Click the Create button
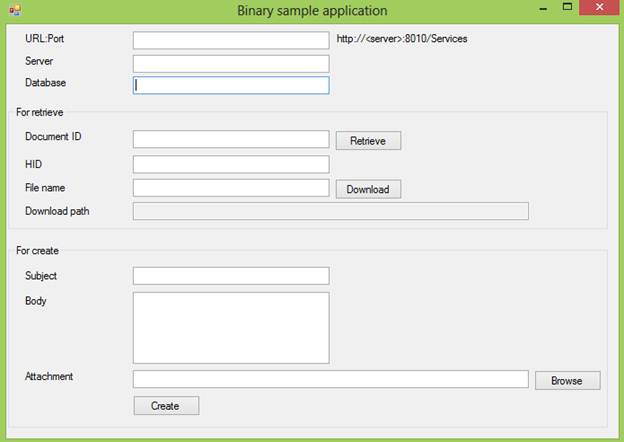 pyautogui.click(x=166, y=406)
